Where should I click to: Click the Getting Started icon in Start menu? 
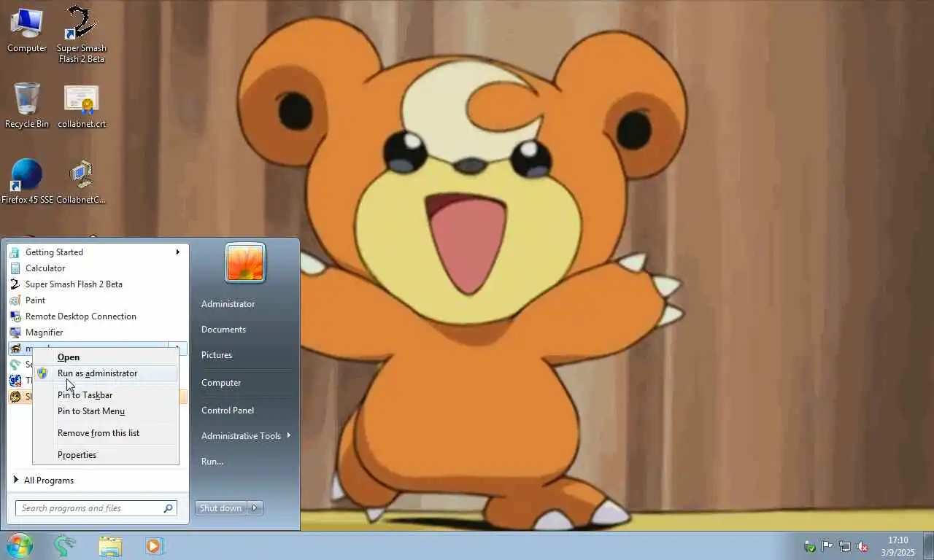pos(15,252)
